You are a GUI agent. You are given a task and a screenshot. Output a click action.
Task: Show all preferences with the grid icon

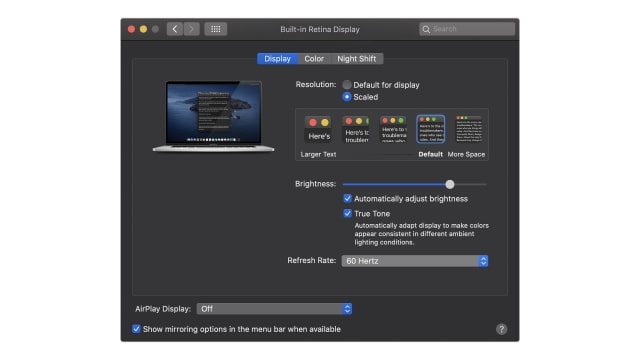pos(216,29)
